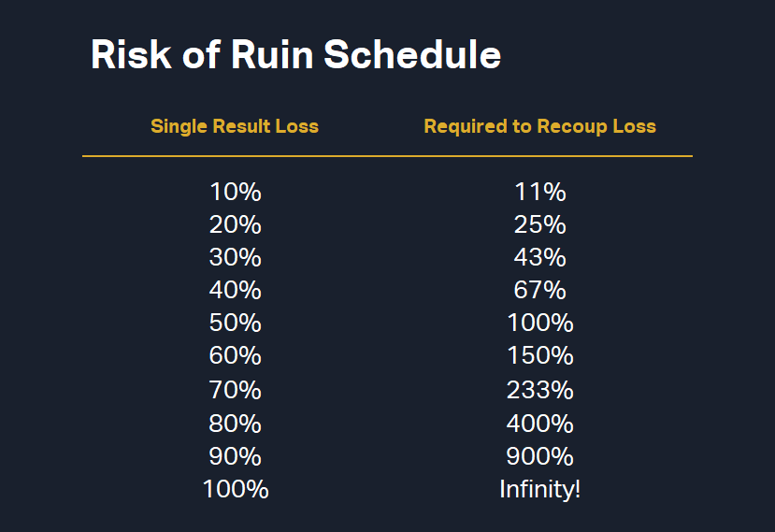Select the Required to Recoup Loss header
Screen dimensions: 775x532
(539, 126)
